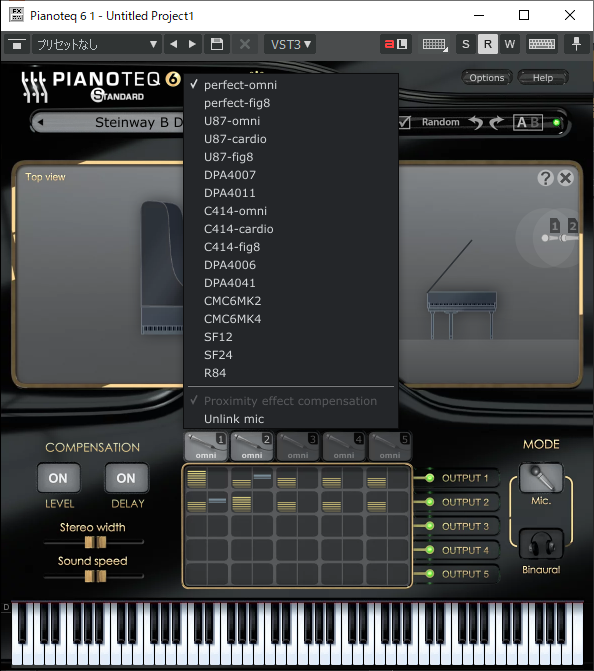This screenshot has width=594, height=671.
Task: Toggle DELAY compensation ON button
Action: (126, 478)
